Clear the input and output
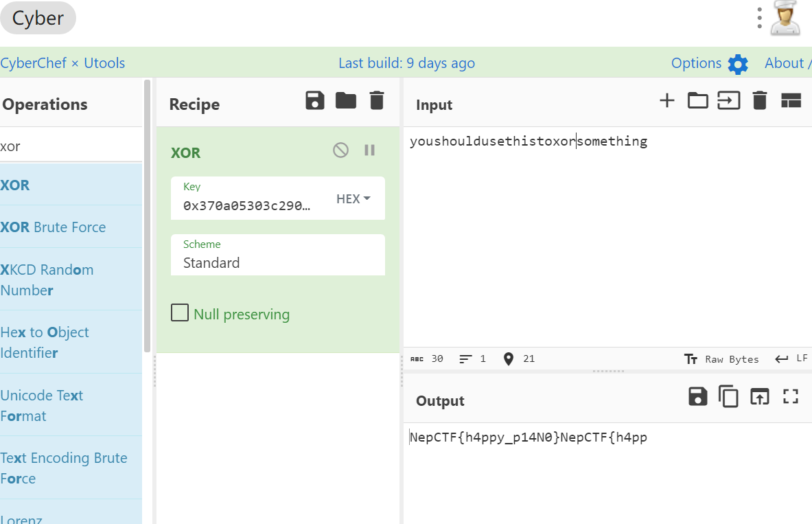Image resolution: width=812 pixels, height=524 pixels. click(759, 101)
